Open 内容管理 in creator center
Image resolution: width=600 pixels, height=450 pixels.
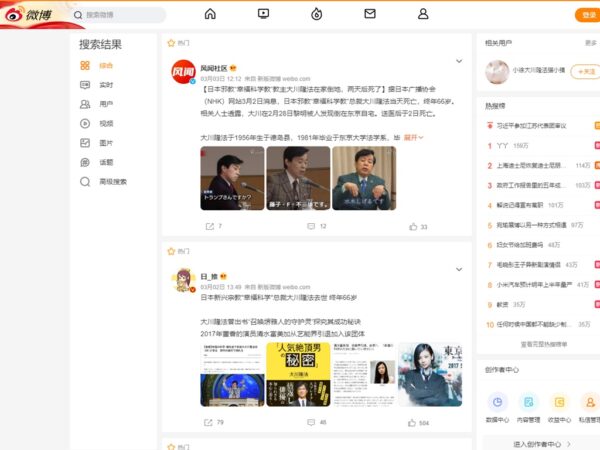coord(528,408)
